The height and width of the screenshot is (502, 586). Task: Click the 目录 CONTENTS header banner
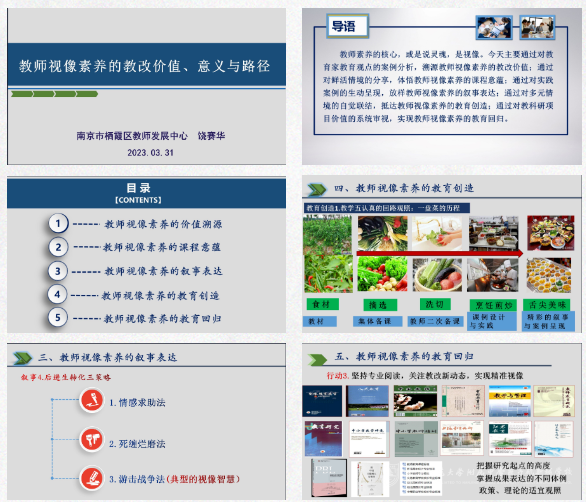(x=146, y=193)
